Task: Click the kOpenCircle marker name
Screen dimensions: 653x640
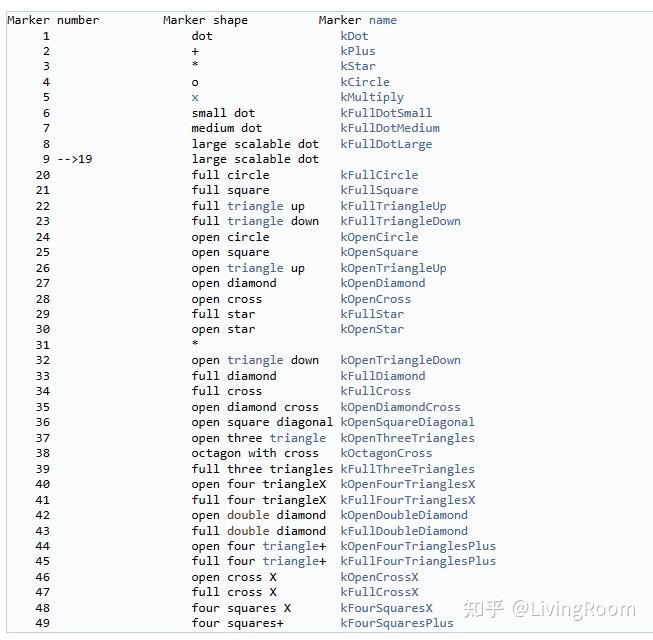Action: tap(379, 237)
